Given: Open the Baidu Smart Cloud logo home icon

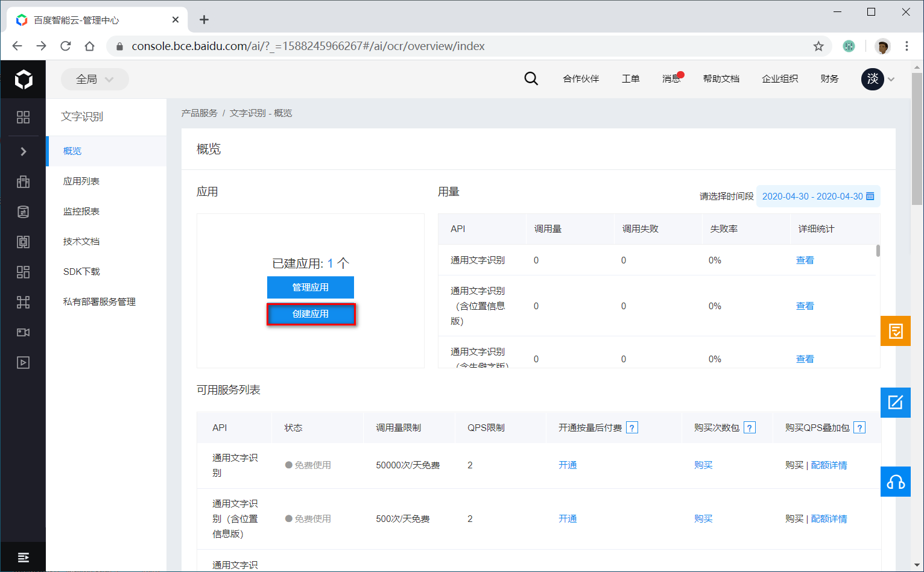Looking at the screenshot, I should [22, 79].
